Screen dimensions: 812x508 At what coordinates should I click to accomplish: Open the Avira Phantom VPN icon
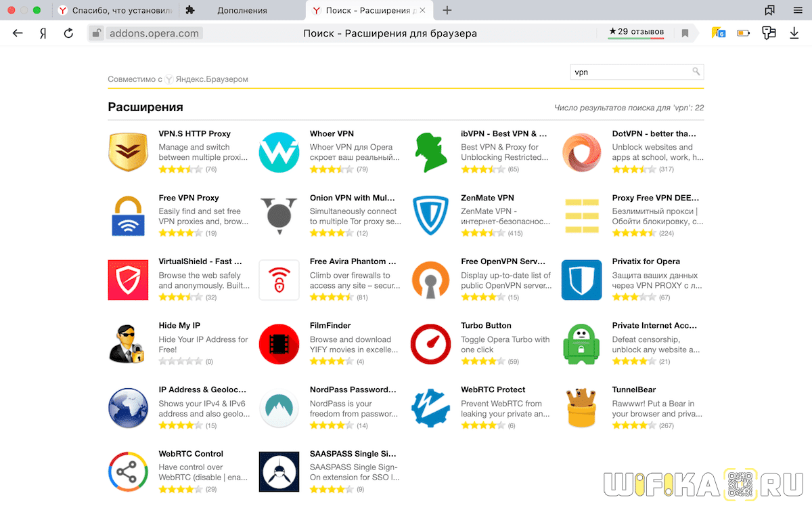pos(279,280)
